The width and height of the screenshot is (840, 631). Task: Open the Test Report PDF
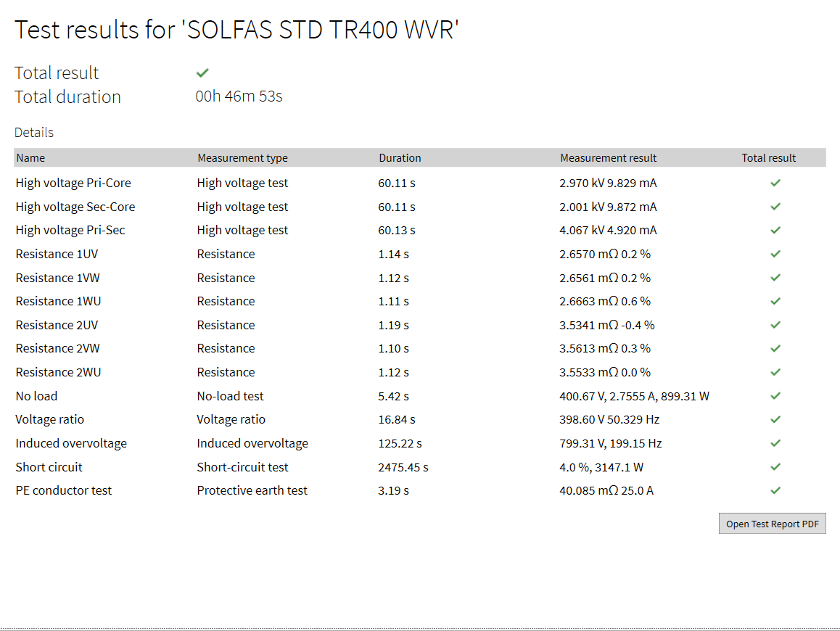(772, 524)
